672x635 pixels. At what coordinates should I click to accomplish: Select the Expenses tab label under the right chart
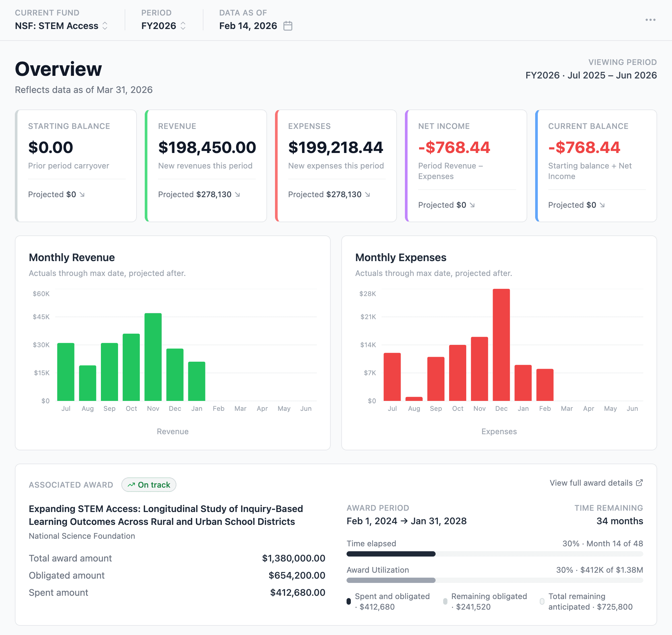(499, 431)
